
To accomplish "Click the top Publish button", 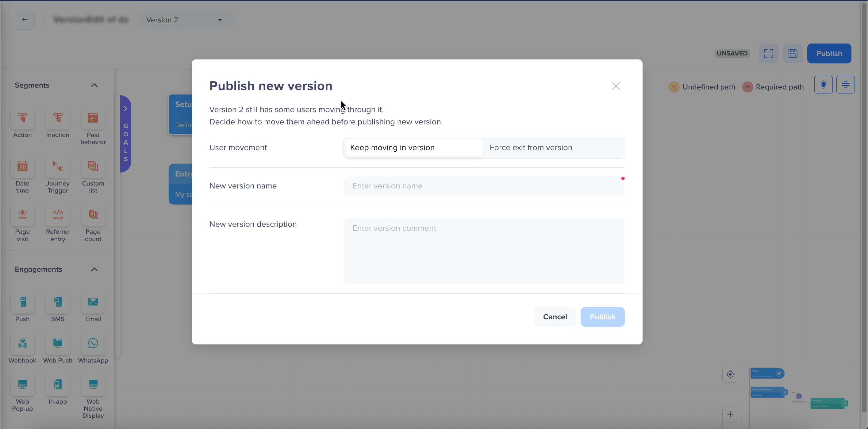I will pos(829,53).
